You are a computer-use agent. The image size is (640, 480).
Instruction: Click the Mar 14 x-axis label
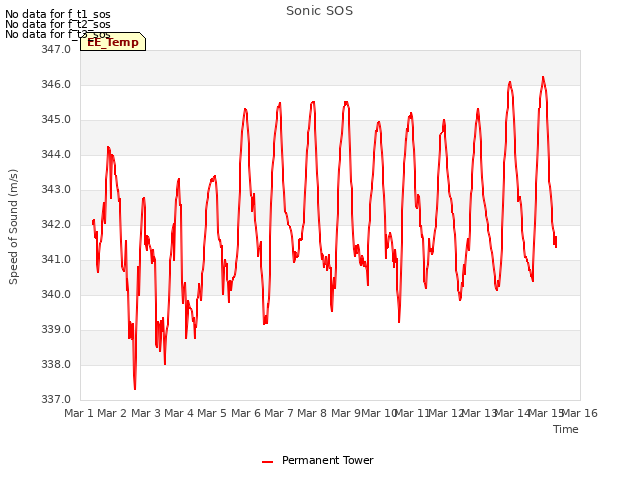pyautogui.click(x=513, y=413)
